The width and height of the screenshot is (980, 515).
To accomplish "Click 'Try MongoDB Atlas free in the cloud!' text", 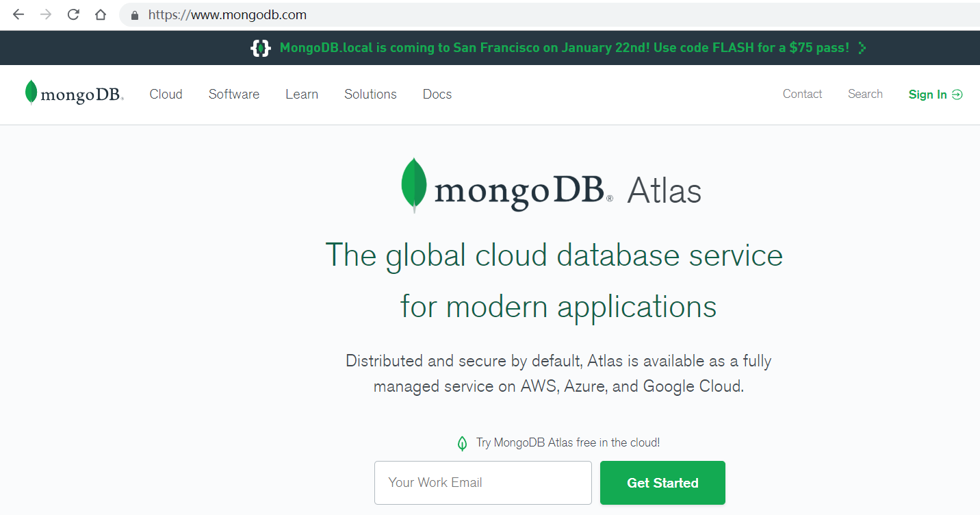I will tap(568, 442).
